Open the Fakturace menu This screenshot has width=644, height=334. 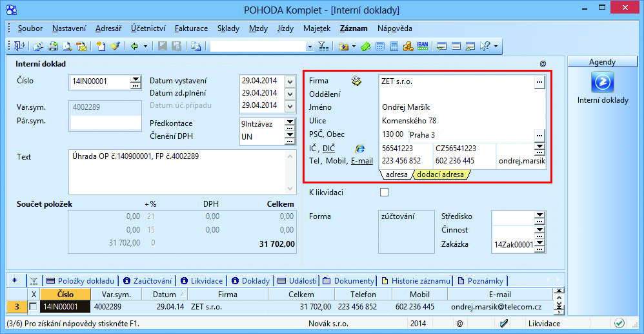click(x=191, y=29)
